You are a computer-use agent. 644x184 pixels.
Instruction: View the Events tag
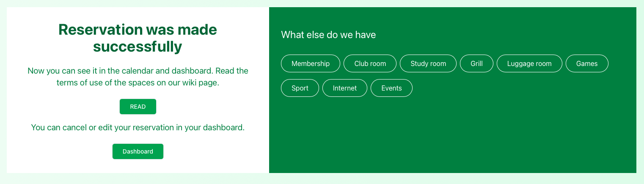(391, 88)
